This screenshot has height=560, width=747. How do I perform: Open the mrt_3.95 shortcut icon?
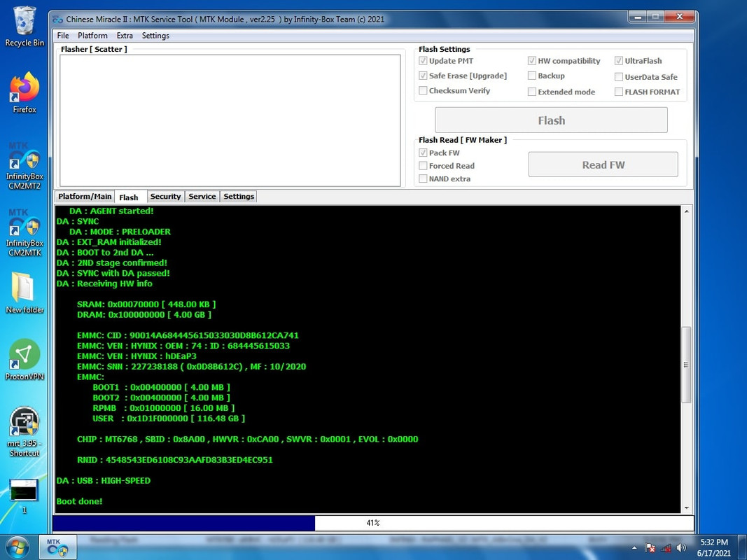pos(25,432)
